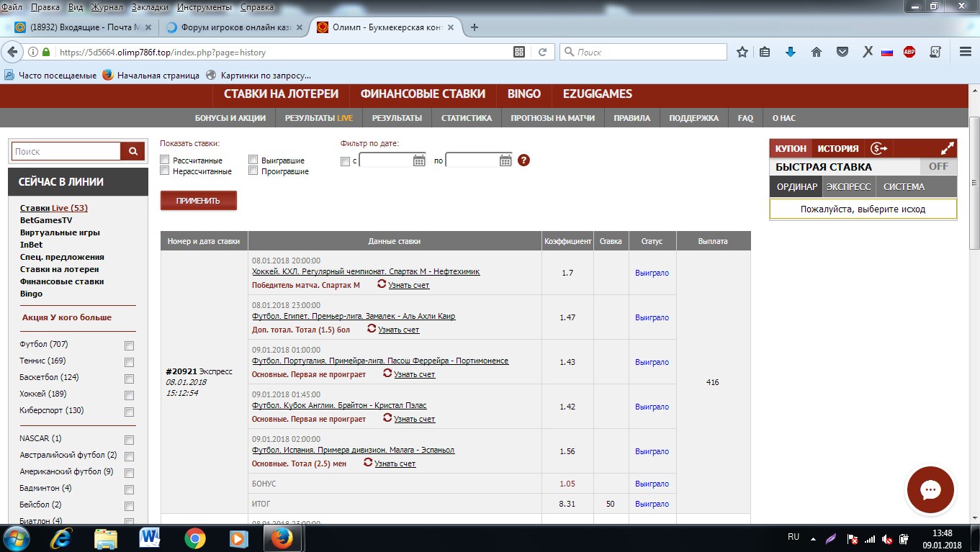Refresh score icon for Пасош Феррейра - Портимоненсе

[x=387, y=374]
